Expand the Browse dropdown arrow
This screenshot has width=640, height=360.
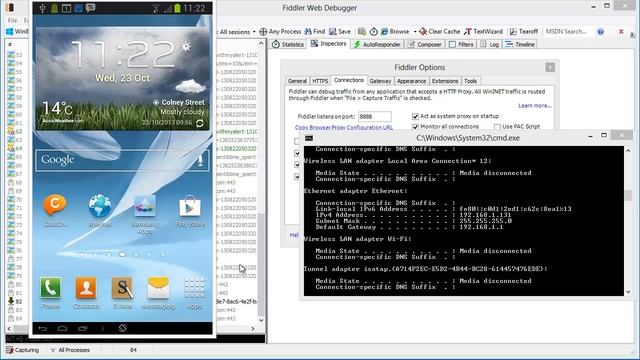415,31
